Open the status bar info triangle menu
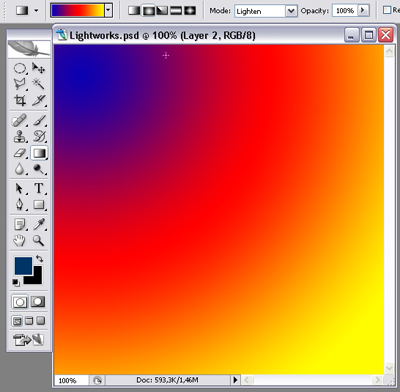Screen dimensions: 400x392 tap(235, 379)
